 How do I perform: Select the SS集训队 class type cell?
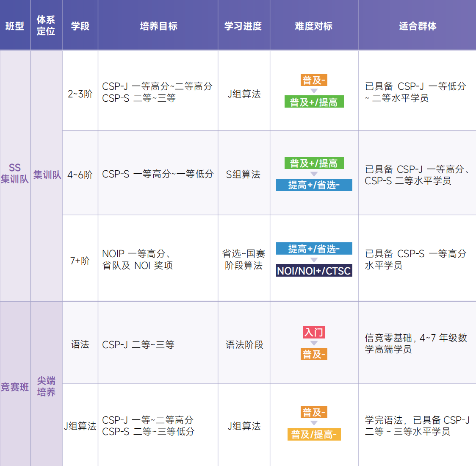[x=15, y=174]
